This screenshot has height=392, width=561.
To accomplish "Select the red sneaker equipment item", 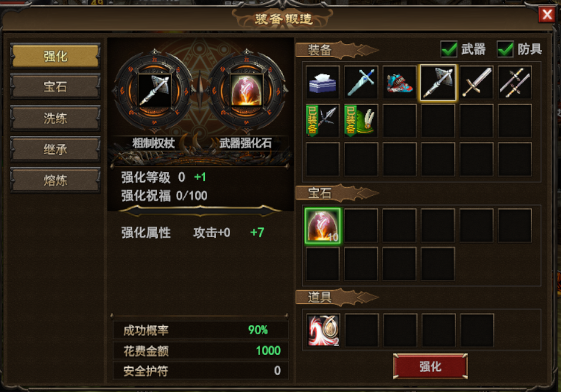I will pos(399,82).
